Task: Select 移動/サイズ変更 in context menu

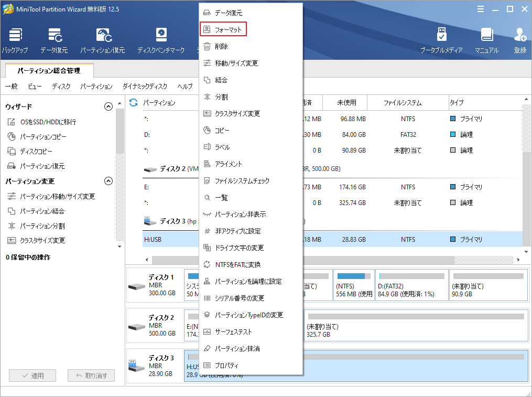Action: (251, 63)
